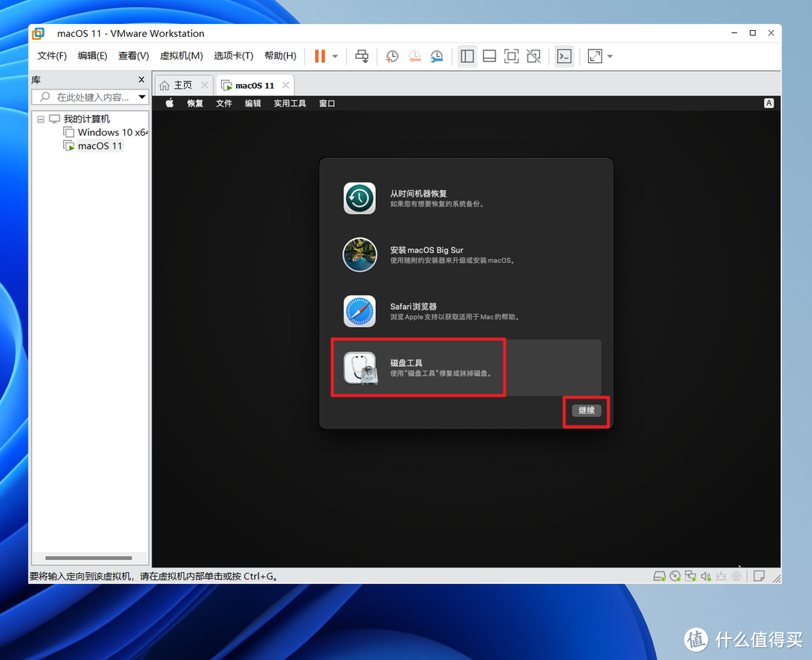Image resolution: width=812 pixels, height=660 pixels.
Task: Open the stretch display dropdown arrow
Action: (610, 56)
